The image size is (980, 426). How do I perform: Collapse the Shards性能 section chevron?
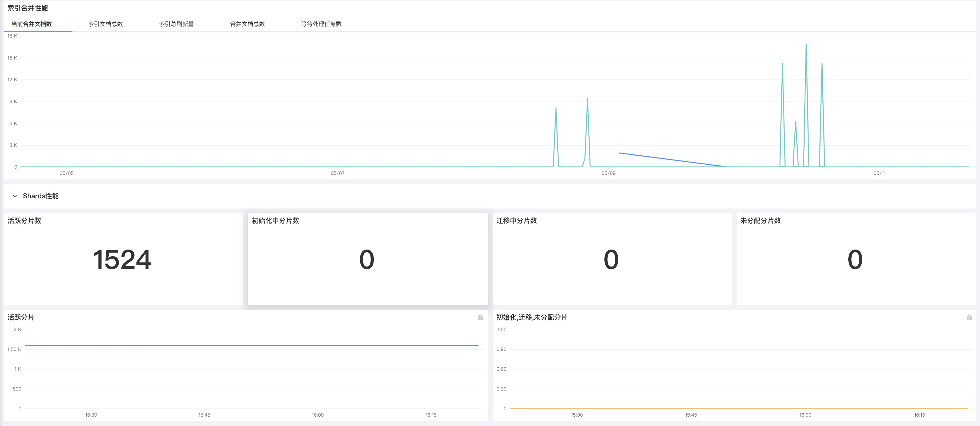pos(15,196)
